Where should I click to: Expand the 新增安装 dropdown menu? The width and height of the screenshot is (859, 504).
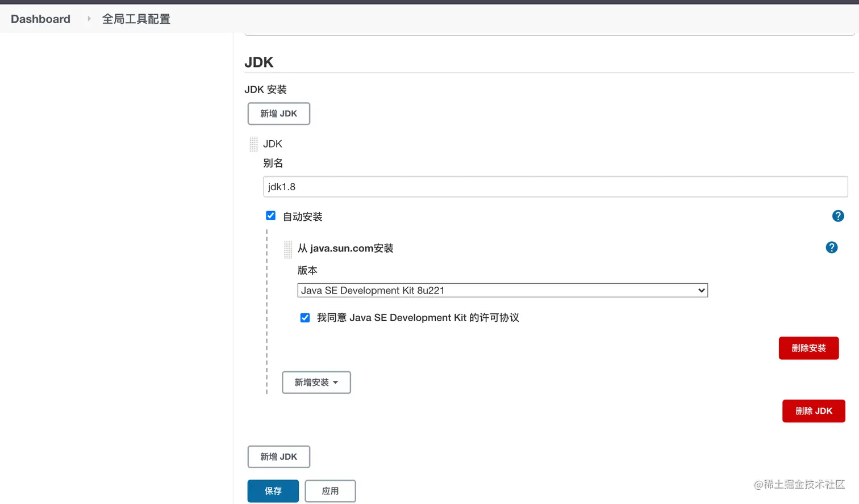[x=316, y=383]
